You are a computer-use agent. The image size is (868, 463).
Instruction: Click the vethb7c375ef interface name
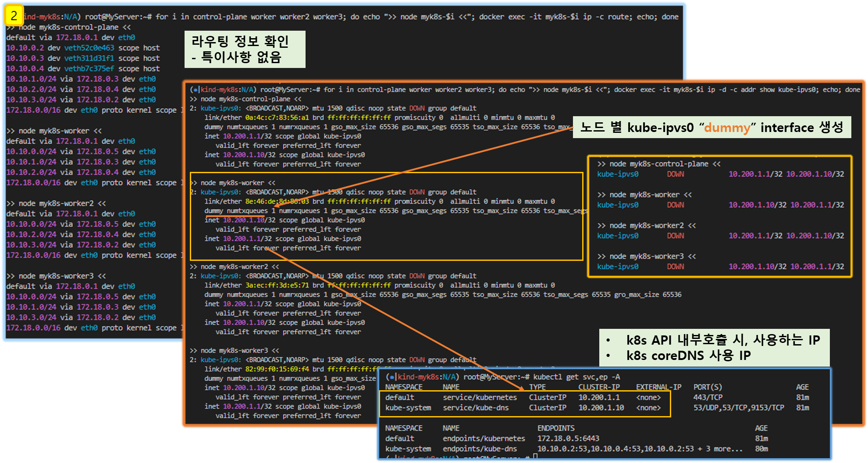pyautogui.click(x=89, y=69)
